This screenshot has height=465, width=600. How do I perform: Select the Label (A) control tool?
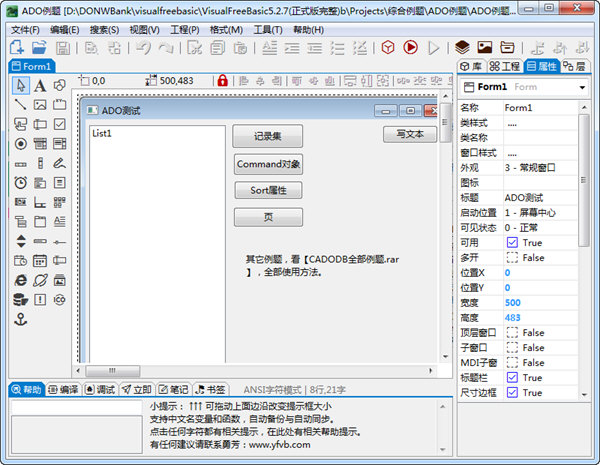(40, 85)
